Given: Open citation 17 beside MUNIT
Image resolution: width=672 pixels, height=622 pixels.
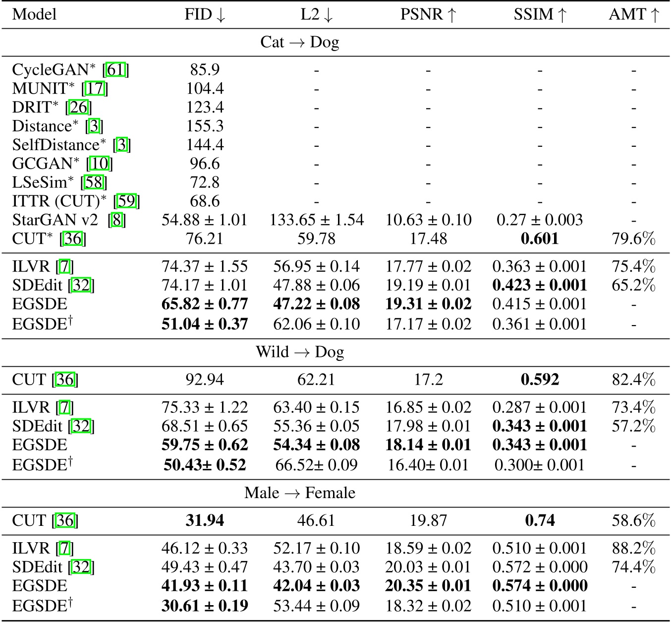Looking at the screenshot, I should 94,89.
